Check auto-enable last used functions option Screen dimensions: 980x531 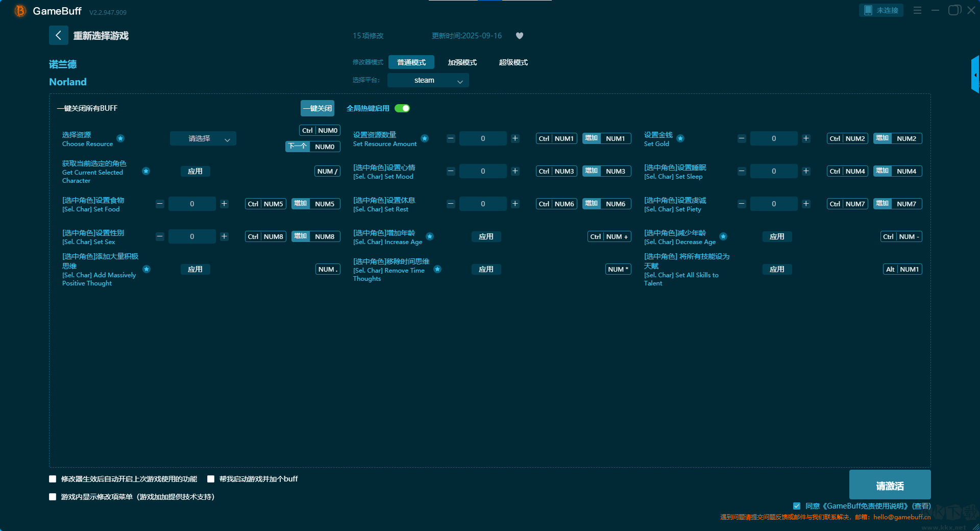tap(53, 479)
